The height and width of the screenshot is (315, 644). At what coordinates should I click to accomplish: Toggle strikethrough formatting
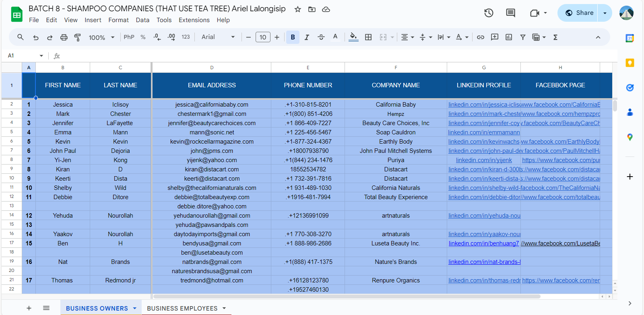pyautogui.click(x=321, y=37)
